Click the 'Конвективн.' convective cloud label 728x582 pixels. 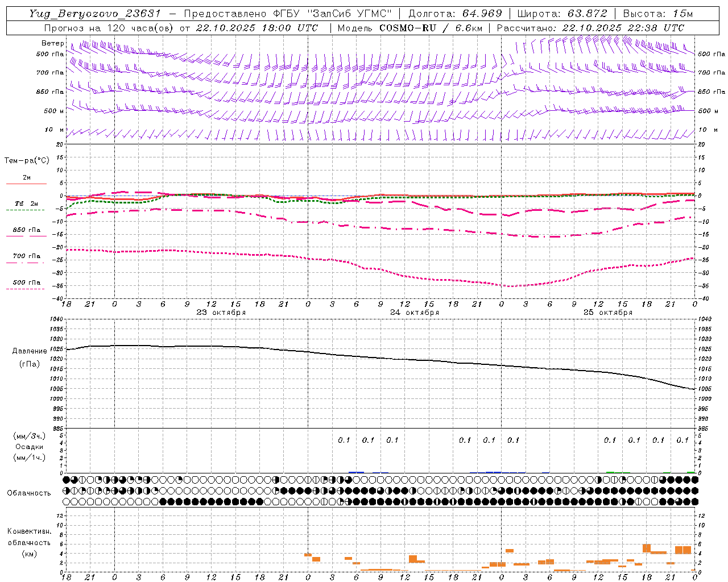[29, 531]
